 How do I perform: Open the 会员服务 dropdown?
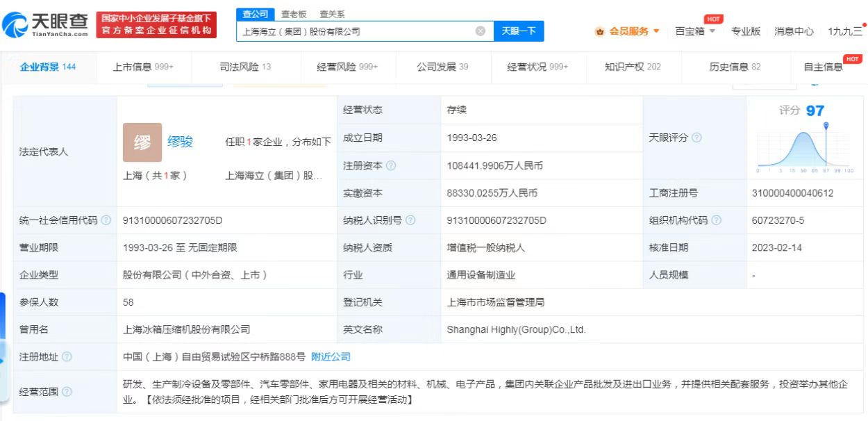tap(627, 31)
